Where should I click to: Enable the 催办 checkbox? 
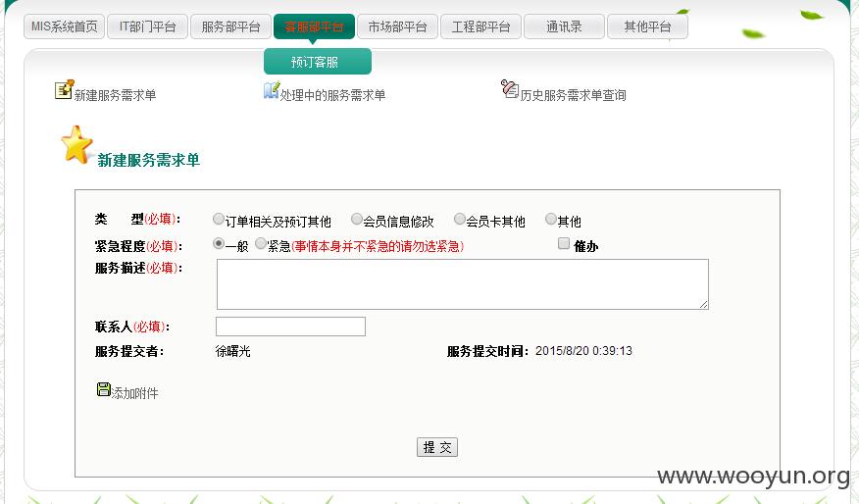[x=564, y=243]
